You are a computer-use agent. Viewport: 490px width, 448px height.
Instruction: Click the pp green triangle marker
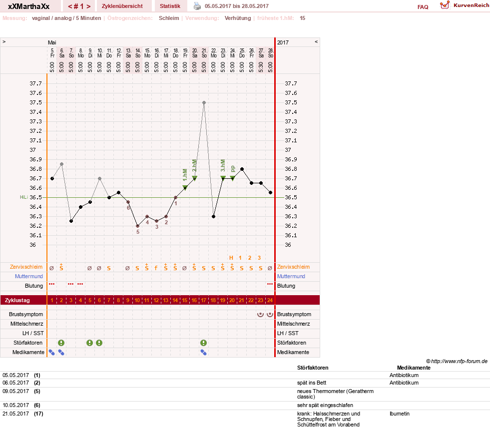point(232,178)
